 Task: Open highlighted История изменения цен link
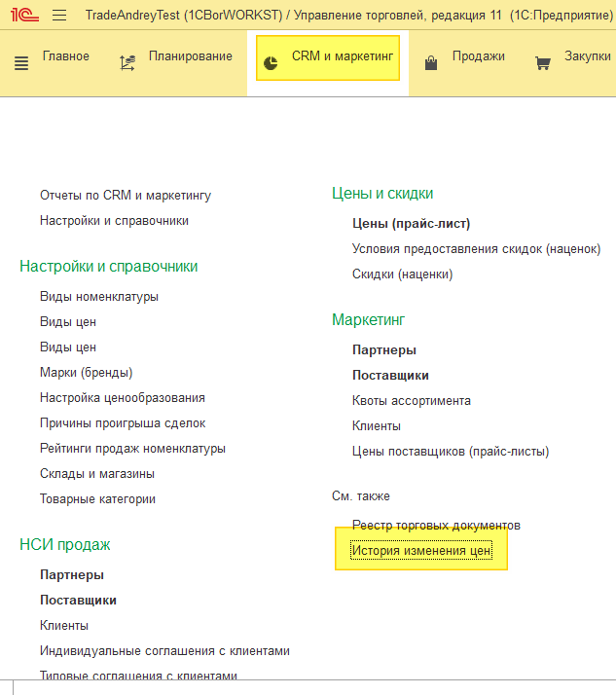pyautogui.click(x=421, y=551)
